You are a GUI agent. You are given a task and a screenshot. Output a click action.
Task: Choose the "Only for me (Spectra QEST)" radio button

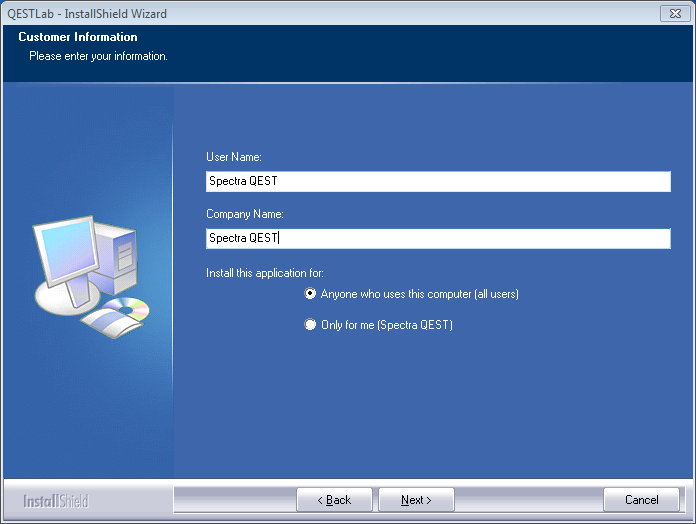pyautogui.click(x=311, y=325)
